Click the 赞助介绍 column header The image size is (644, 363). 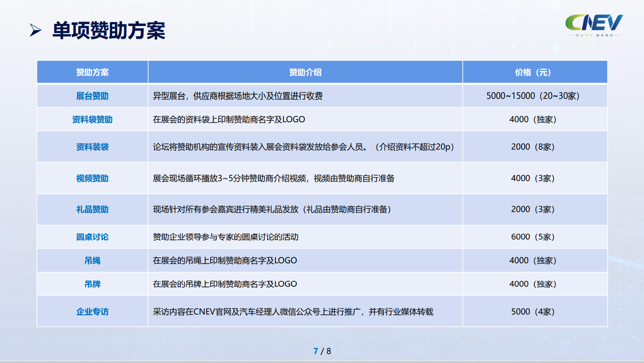[305, 72]
